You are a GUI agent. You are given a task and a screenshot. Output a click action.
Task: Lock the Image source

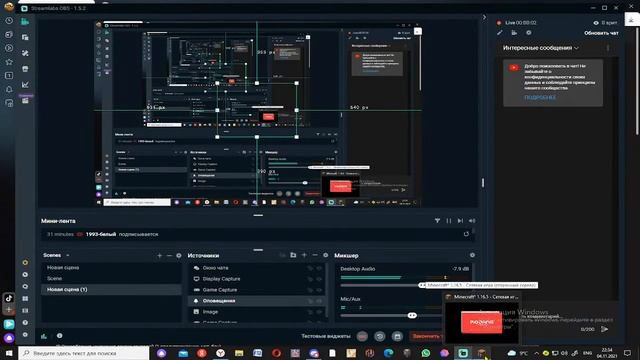310,312
